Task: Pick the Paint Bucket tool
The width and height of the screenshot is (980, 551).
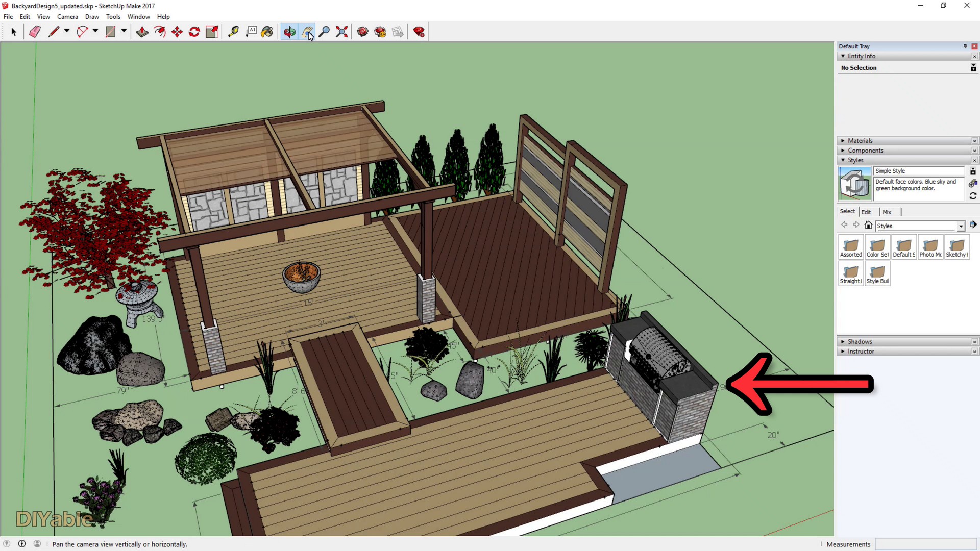Action: pos(267,32)
